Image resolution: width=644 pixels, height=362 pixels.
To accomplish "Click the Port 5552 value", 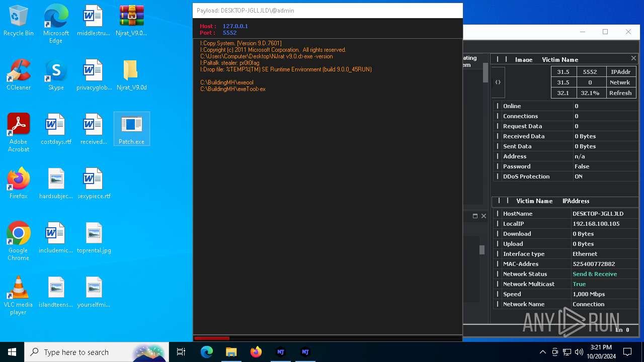I will coord(229,33).
